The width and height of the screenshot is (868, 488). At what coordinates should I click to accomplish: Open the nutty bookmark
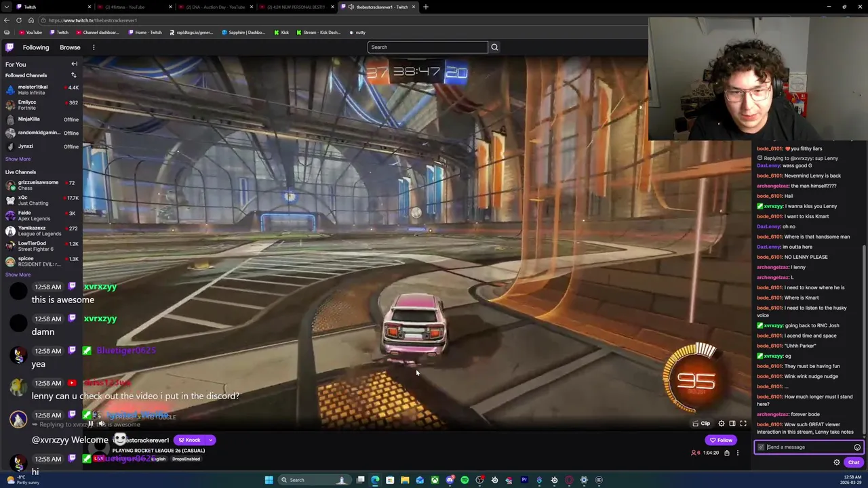pyautogui.click(x=357, y=33)
